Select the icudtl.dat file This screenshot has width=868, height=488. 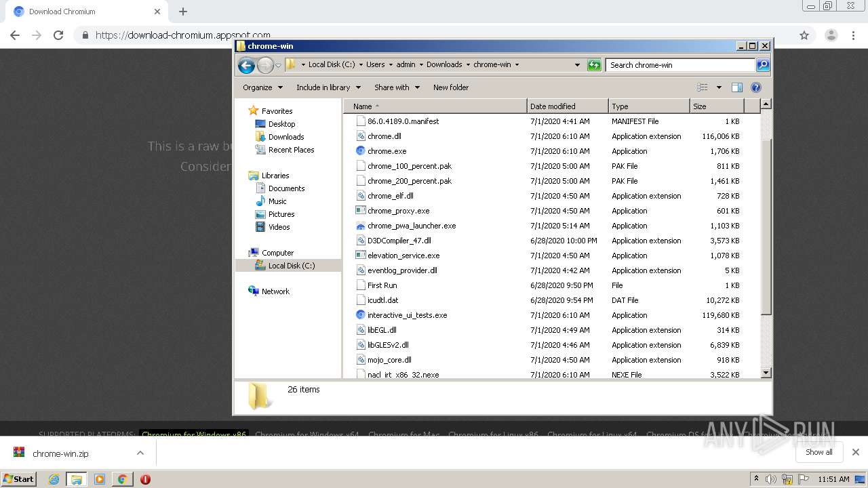(x=382, y=300)
